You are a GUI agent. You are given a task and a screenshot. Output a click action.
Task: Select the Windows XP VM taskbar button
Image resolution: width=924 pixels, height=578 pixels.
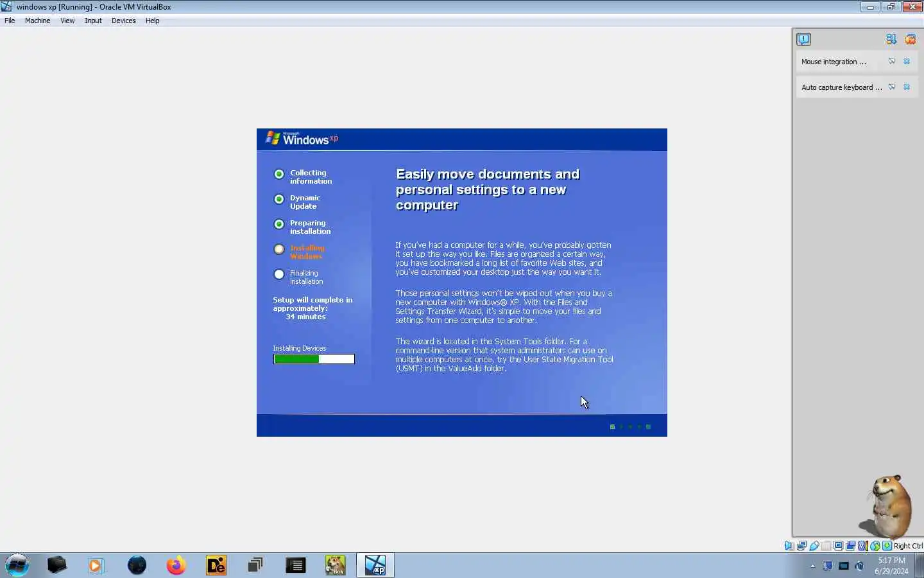[375, 565]
